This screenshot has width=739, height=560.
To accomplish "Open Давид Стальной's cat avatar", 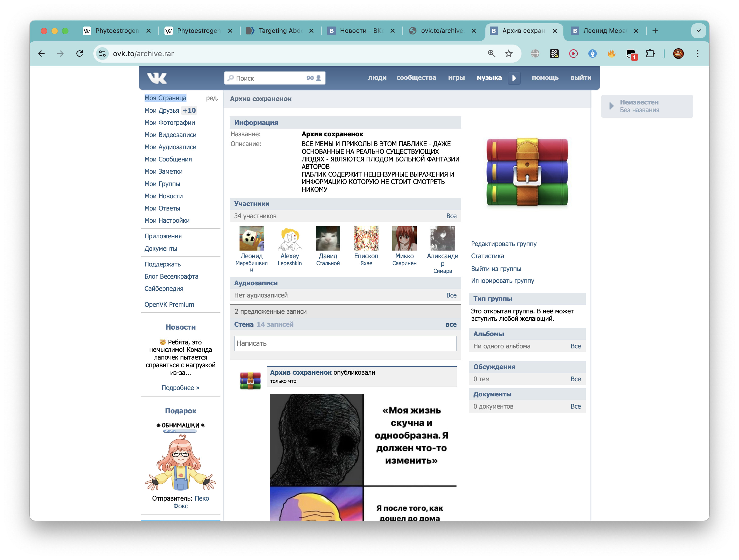I will [x=328, y=238].
